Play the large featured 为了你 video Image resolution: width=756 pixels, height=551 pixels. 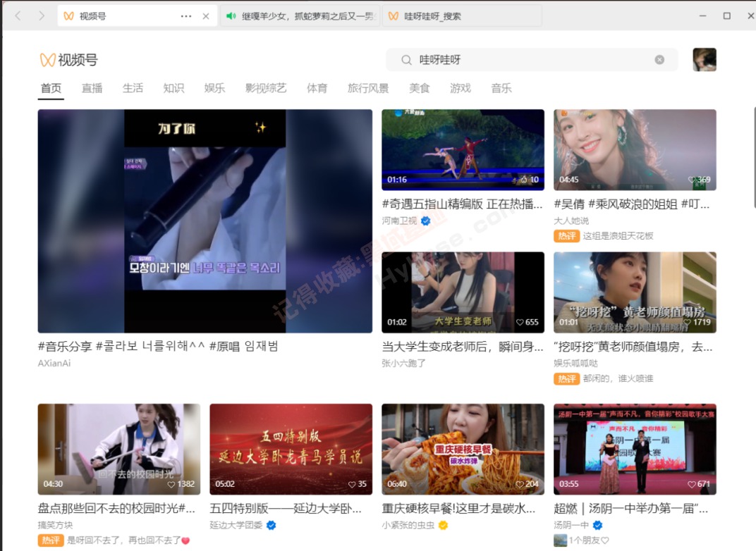pos(205,221)
